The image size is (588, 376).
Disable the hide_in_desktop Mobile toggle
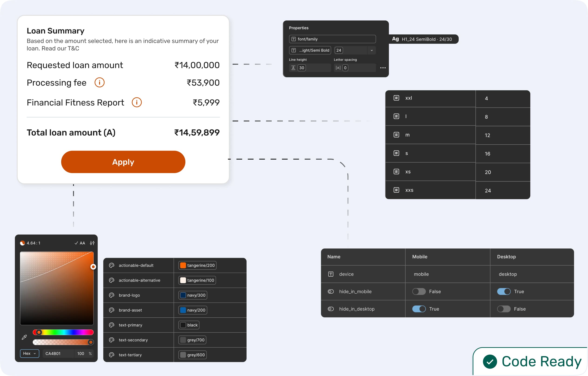click(419, 309)
